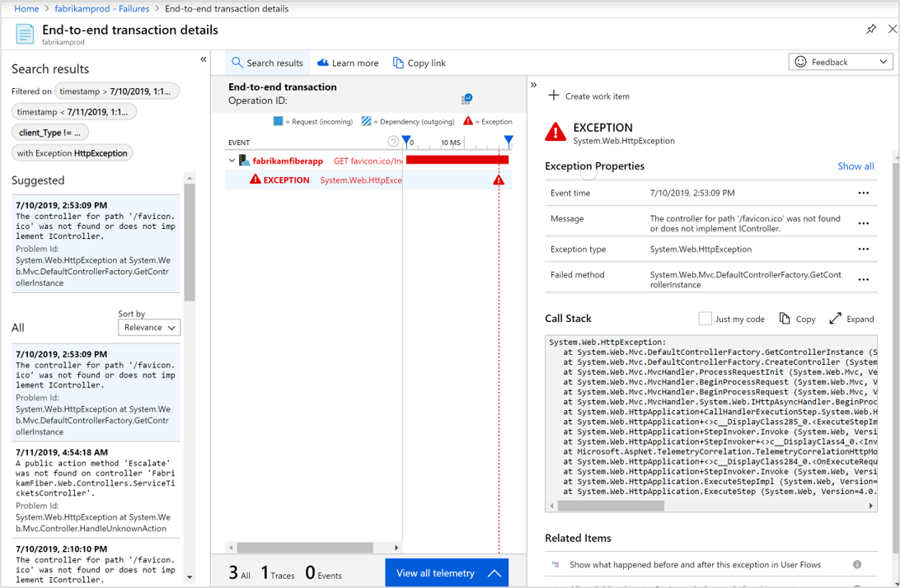Click the timeline scroll right arrow
This screenshot has width=900, height=588.
click(x=396, y=548)
